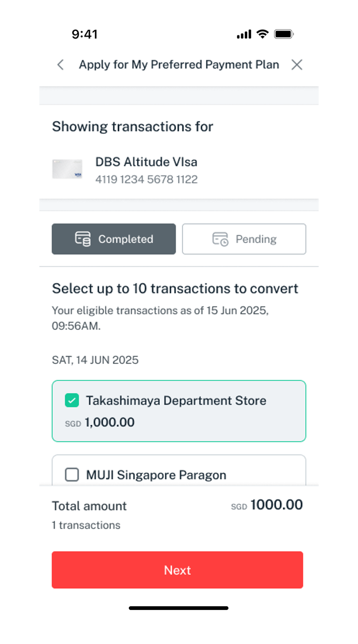Viewport: 358px width, 644px height.
Task: Tap the Wi-Fi status icon
Action: point(262,34)
